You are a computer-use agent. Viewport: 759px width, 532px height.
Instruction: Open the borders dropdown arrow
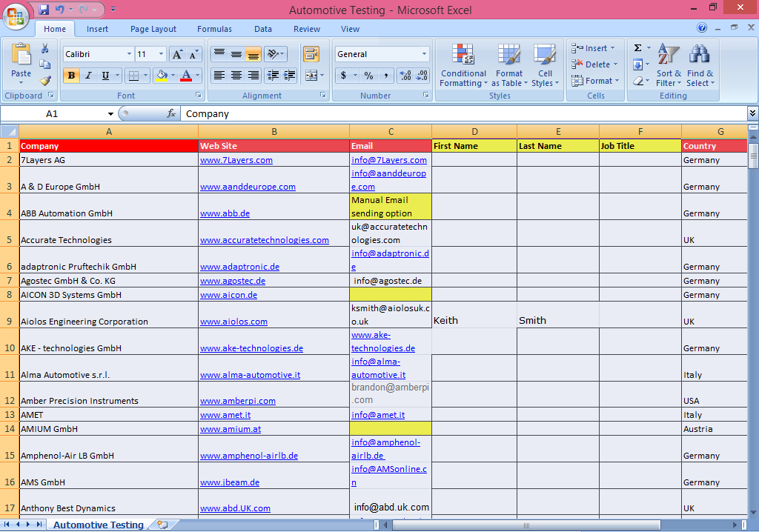coord(145,75)
